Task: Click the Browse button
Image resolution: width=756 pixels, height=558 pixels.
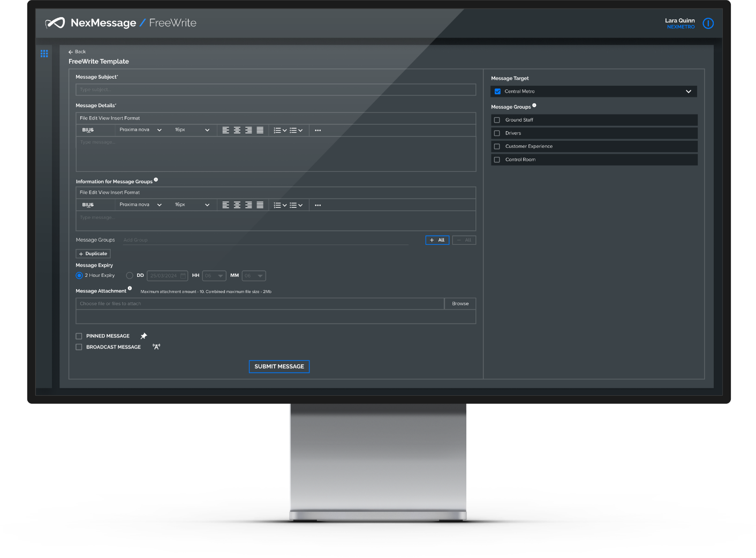Action: point(460,304)
